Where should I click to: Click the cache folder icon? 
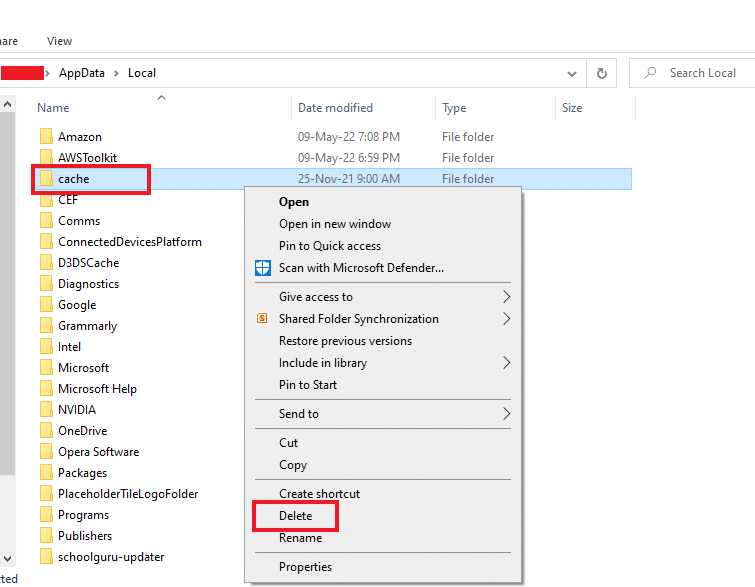(46, 179)
